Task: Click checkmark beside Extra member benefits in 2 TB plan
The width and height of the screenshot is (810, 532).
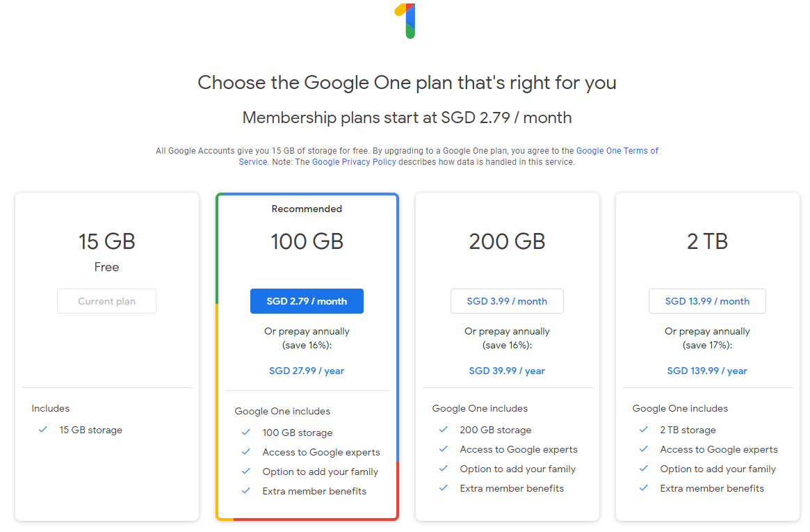Action: click(644, 488)
